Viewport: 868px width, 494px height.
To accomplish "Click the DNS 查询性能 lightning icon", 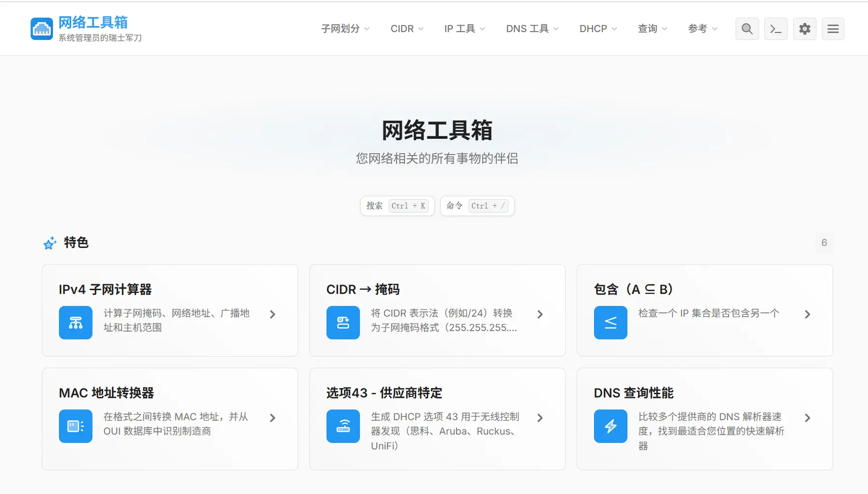I will click(610, 426).
